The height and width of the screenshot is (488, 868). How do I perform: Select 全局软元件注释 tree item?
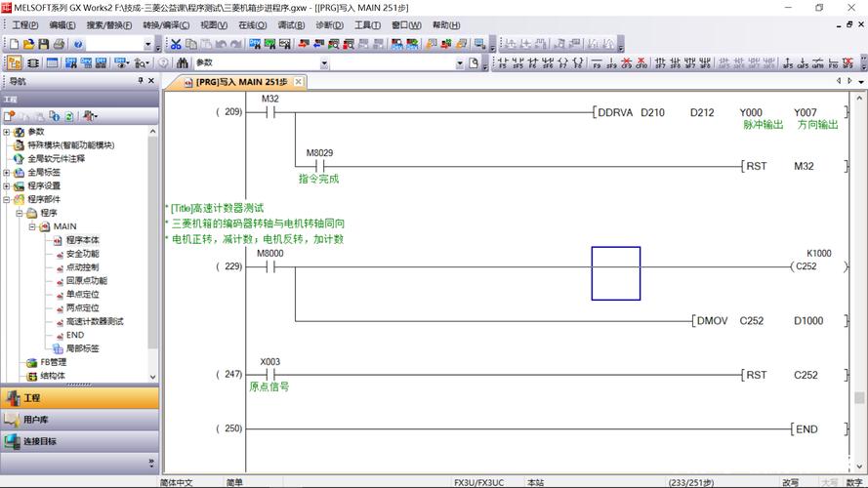pyautogui.click(x=57, y=159)
